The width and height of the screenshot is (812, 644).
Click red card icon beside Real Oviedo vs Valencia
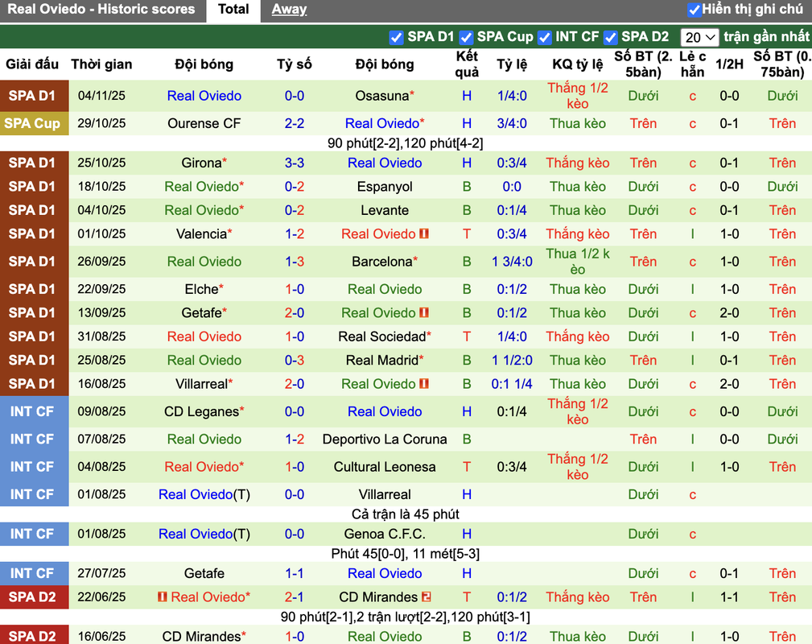point(424,233)
